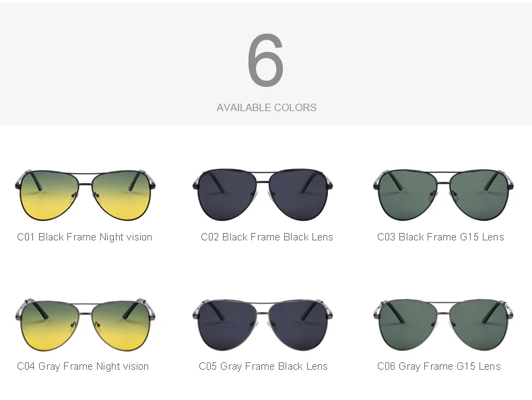Click the large number 6 heading
This screenshot has height=400, width=532.
265,60
